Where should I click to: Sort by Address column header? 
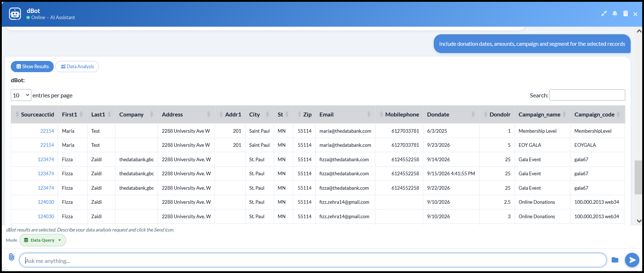point(186,114)
